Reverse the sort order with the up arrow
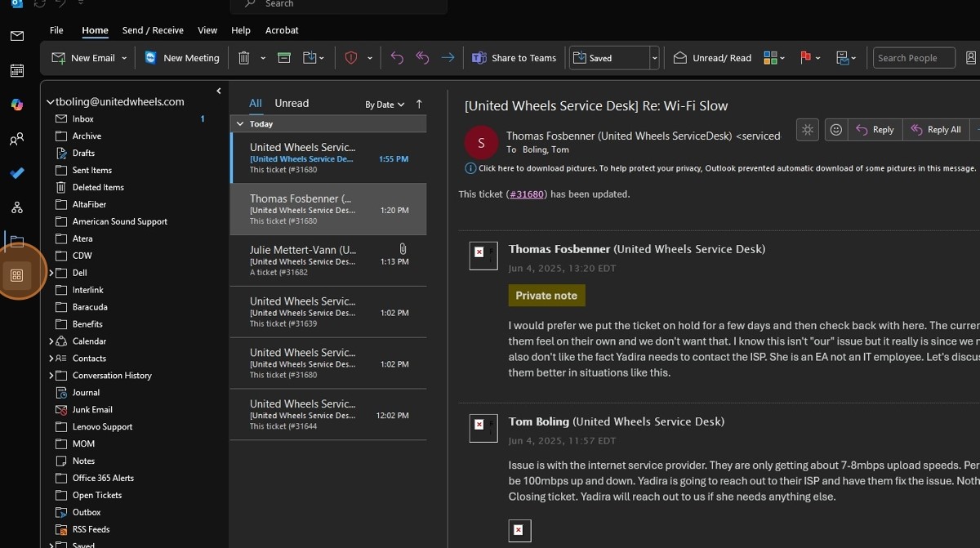The height and width of the screenshot is (548, 980). click(419, 105)
